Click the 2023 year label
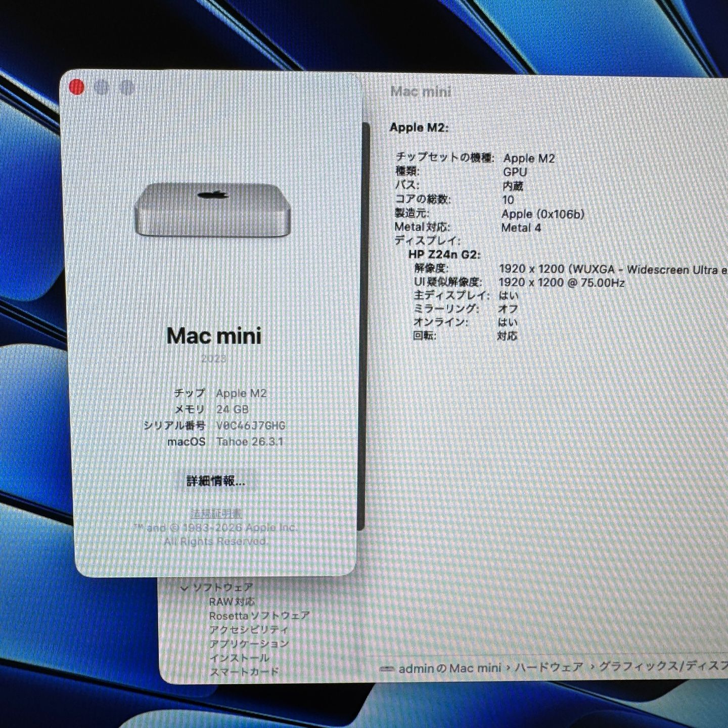The image size is (728, 728). click(x=214, y=359)
